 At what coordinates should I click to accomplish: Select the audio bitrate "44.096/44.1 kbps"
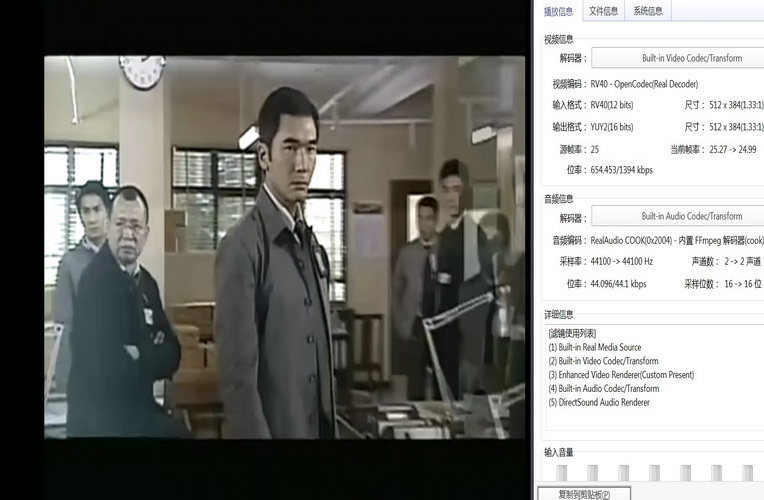(x=618, y=284)
